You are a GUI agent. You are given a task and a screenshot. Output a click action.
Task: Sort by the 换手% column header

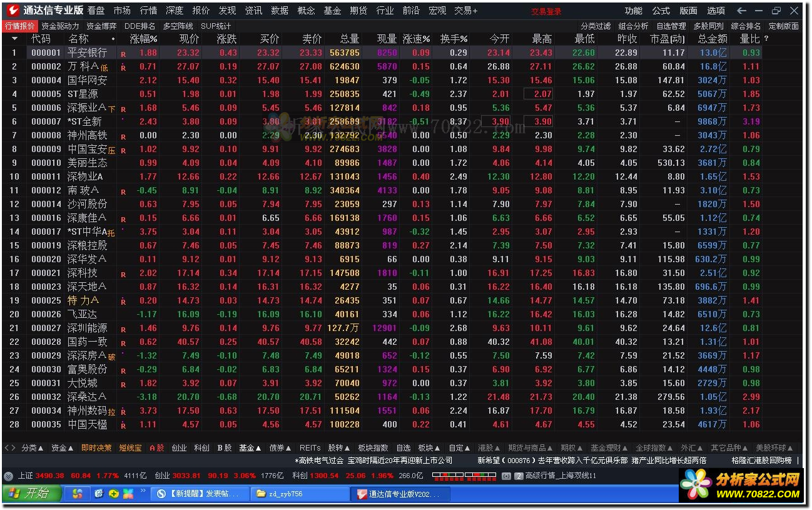454,39
